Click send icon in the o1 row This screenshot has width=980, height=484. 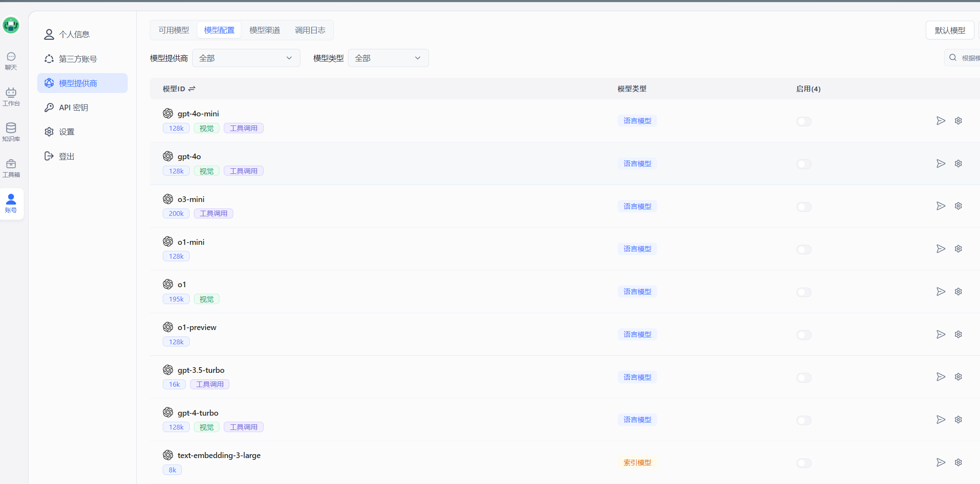tap(941, 292)
